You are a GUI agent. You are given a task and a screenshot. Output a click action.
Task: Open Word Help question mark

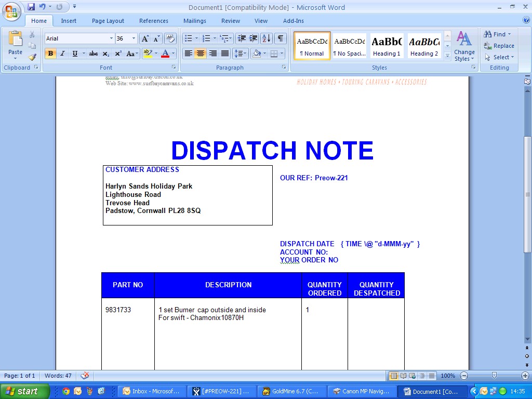[526, 20]
